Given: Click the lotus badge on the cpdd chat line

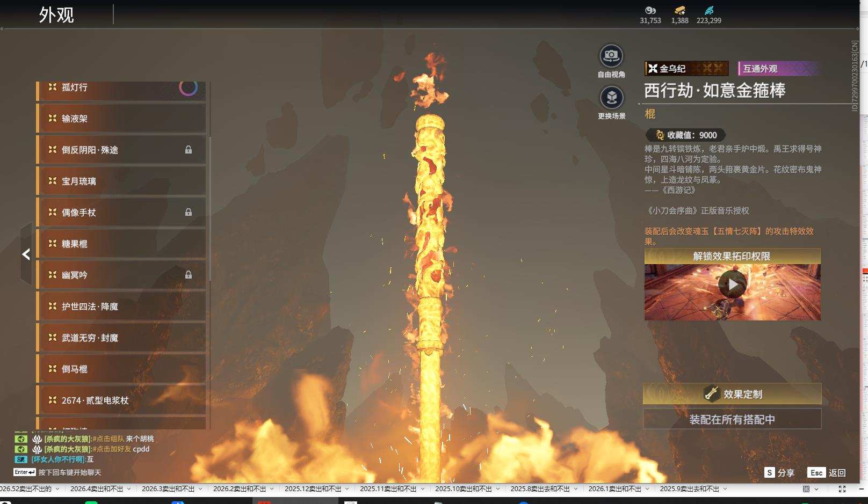Looking at the screenshot, I should (x=37, y=449).
